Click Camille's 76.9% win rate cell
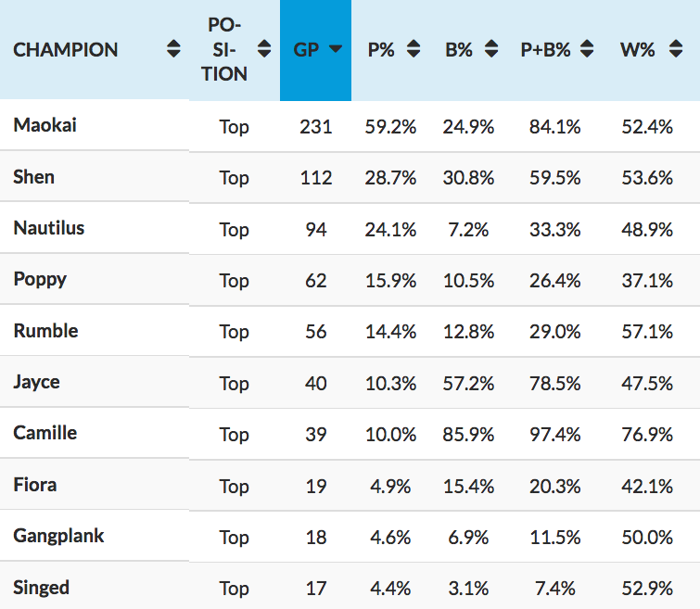700x609 pixels. [x=646, y=434]
